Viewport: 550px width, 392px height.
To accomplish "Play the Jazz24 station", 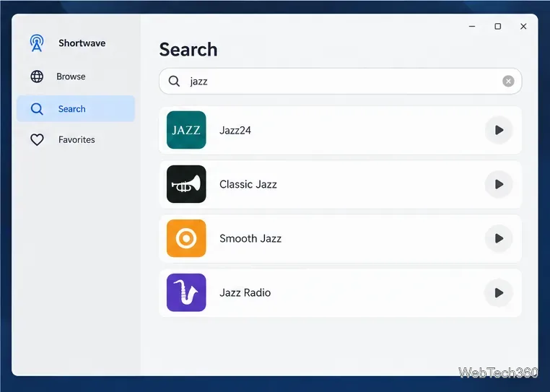I will tap(499, 130).
